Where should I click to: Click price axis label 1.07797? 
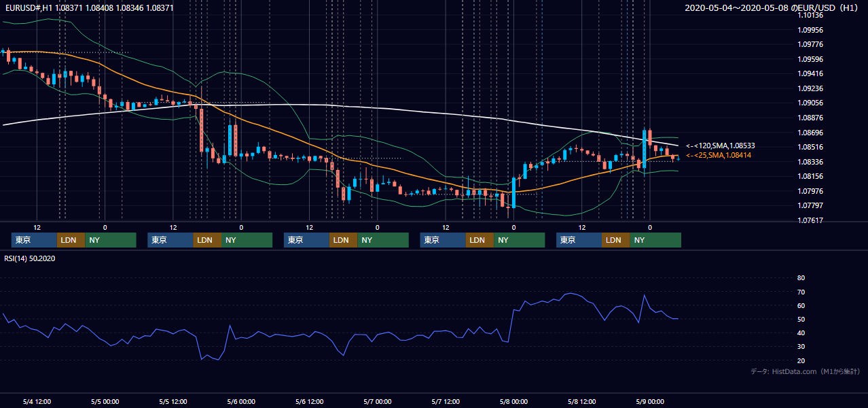[810, 205]
